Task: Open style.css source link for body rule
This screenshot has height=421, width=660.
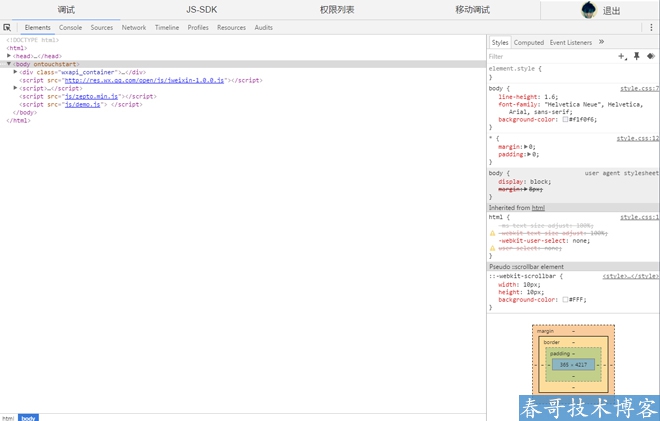Action: click(x=639, y=88)
